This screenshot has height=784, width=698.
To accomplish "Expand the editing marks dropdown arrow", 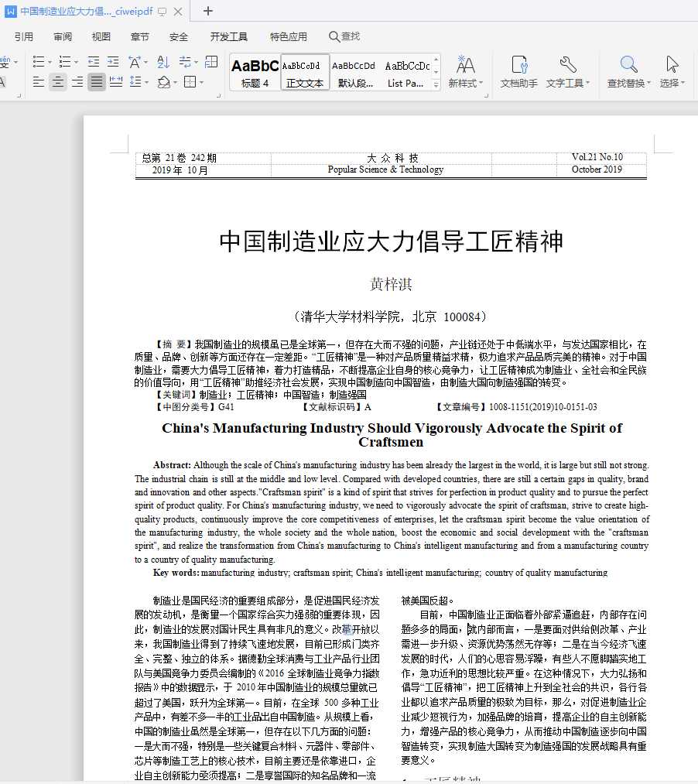I will 196,62.
